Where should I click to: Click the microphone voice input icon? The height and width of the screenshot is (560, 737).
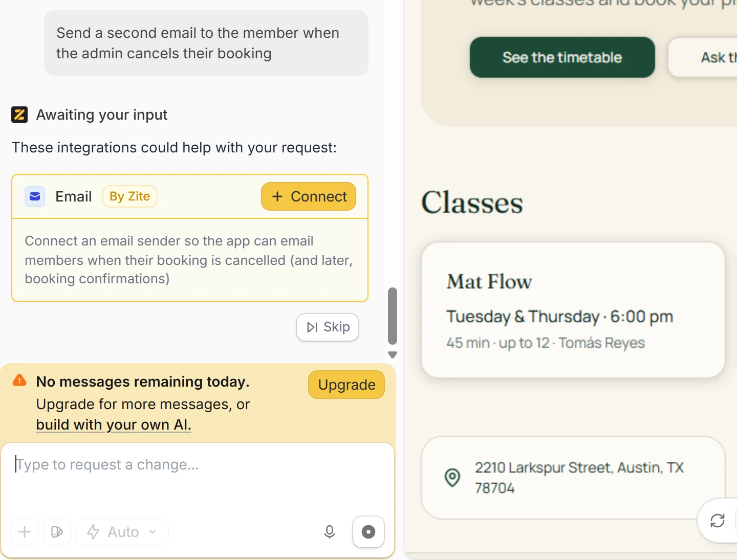pos(330,532)
